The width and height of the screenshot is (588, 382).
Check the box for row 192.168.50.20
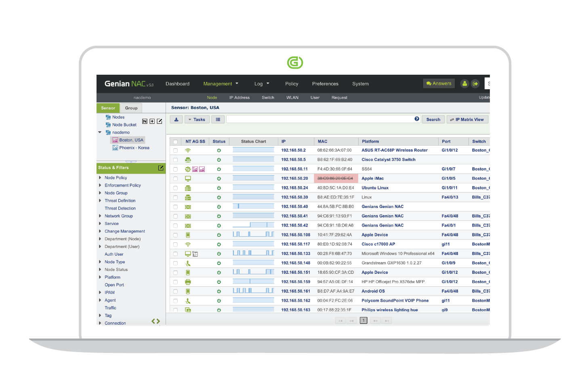(175, 178)
